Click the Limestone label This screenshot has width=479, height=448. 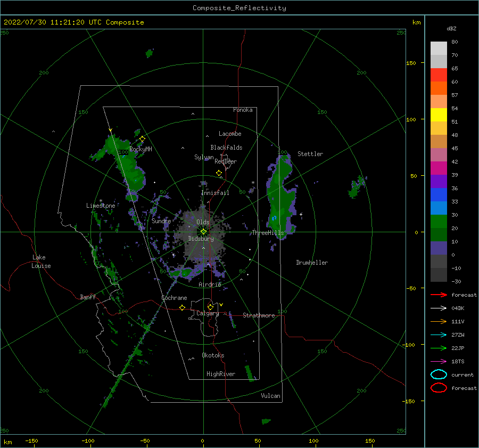tap(101, 206)
